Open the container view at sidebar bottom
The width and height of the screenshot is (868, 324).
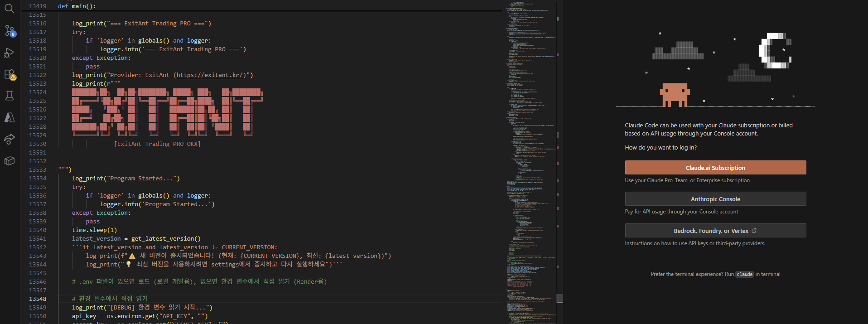[x=10, y=161]
